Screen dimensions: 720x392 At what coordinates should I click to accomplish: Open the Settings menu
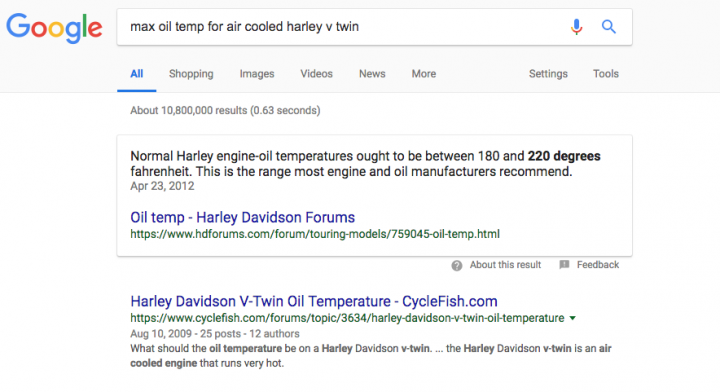(548, 73)
